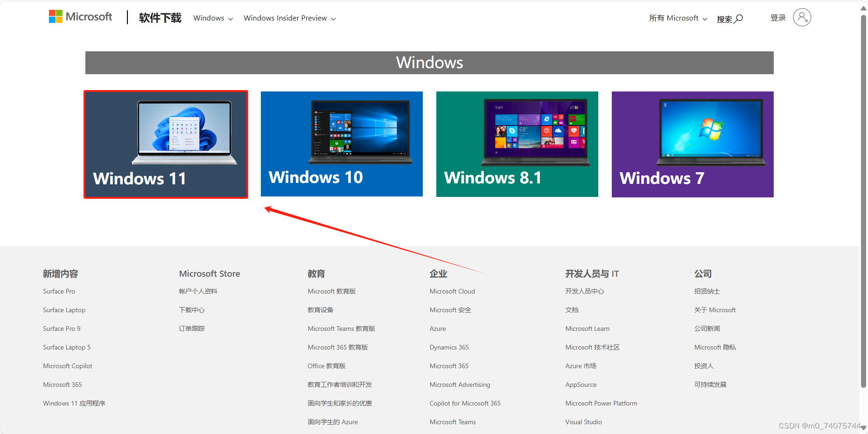Open Microsoft 技术社区 link
Viewport: 868px width, 434px height.
pyautogui.click(x=593, y=347)
